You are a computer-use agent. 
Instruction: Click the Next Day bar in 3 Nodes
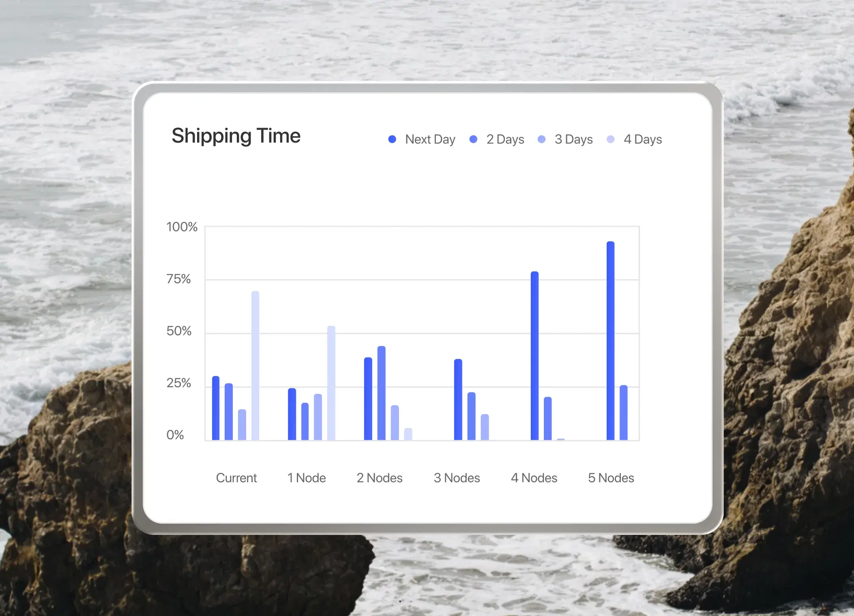point(458,400)
